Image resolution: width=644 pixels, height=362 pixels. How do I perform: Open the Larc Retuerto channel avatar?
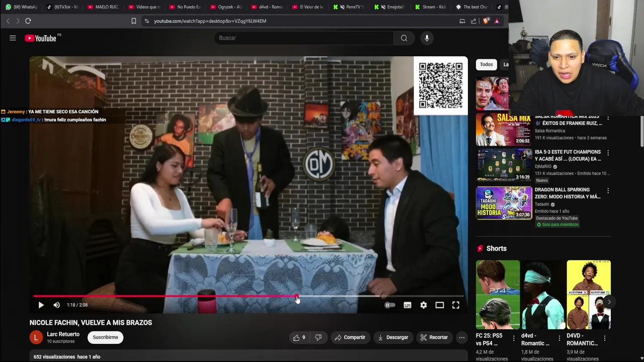36,337
